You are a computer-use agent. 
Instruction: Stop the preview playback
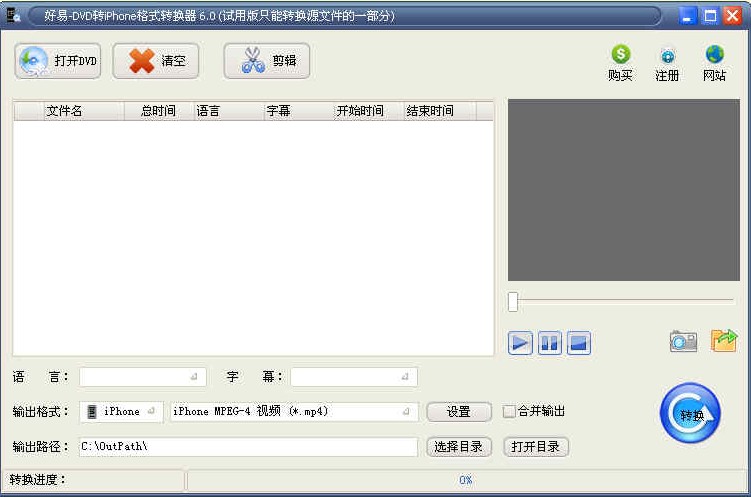[579, 343]
